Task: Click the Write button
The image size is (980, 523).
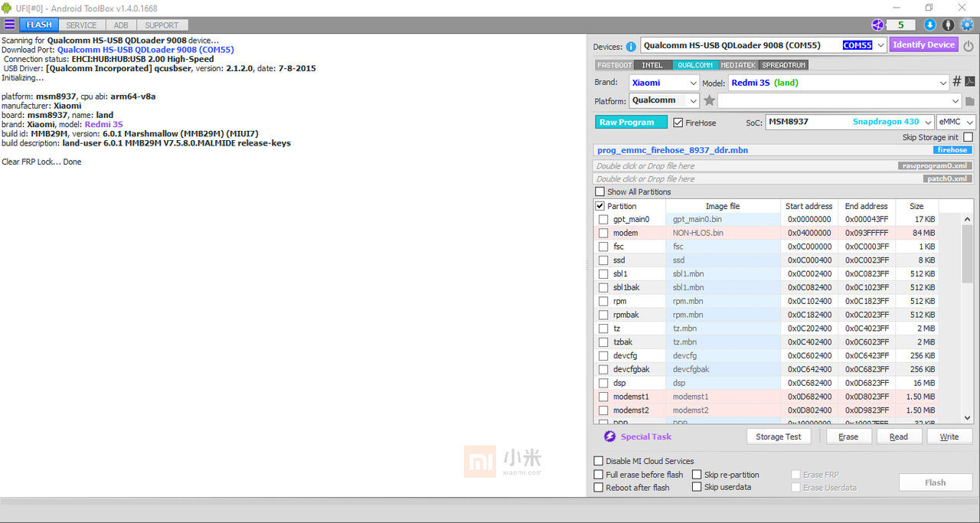Action: tap(949, 436)
